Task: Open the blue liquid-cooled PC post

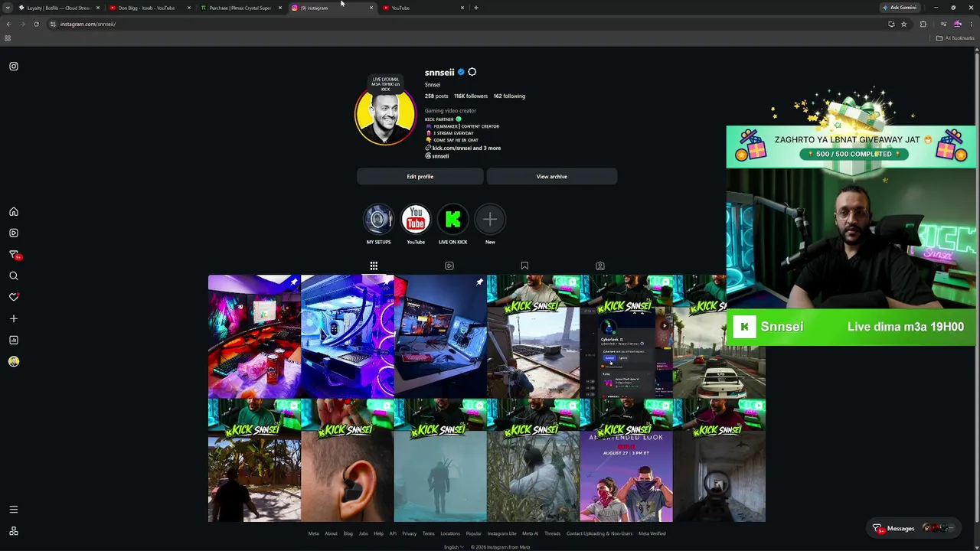Action: [x=348, y=337]
